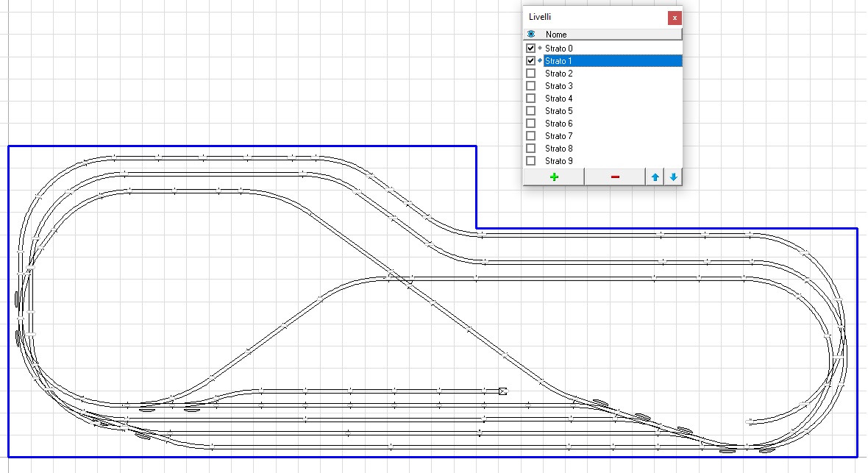The height and width of the screenshot is (473, 868).
Task: Move layer down with blue down arrow
Action: (x=673, y=177)
